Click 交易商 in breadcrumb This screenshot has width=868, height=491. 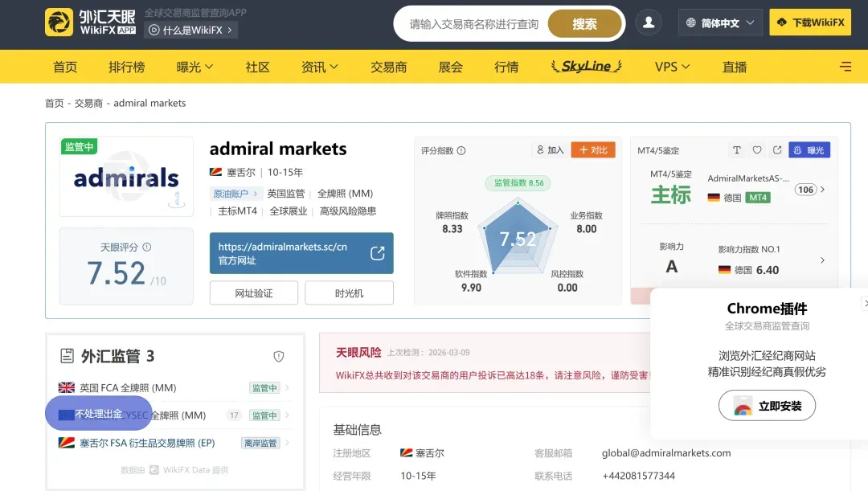coord(88,103)
